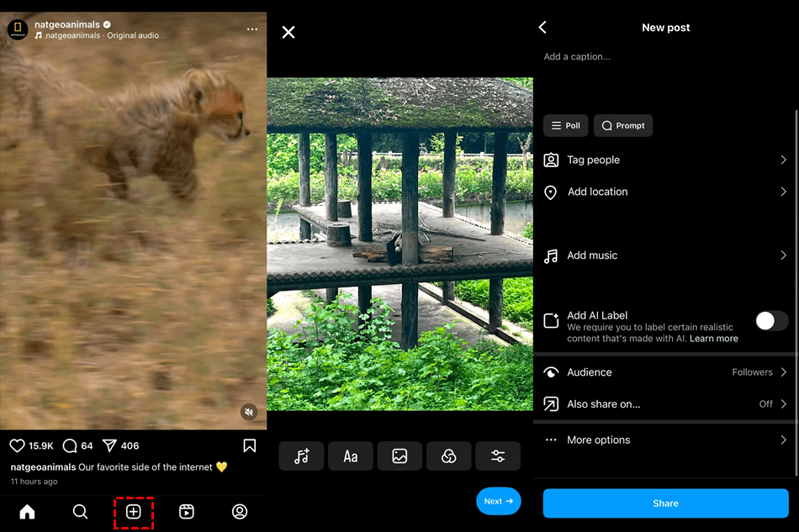Open comments via the speech bubble icon
This screenshot has height=532, width=799.
pyautogui.click(x=70, y=446)
